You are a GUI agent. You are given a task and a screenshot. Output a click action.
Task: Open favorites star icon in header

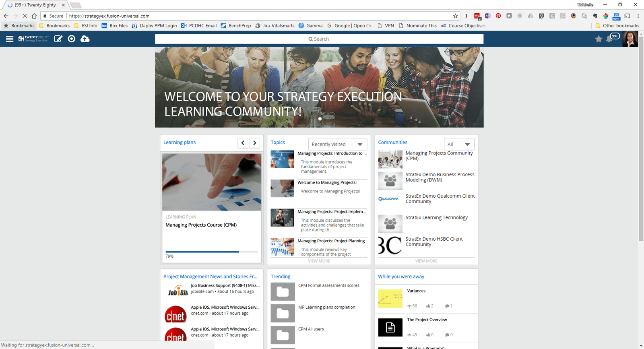[599, 39]
